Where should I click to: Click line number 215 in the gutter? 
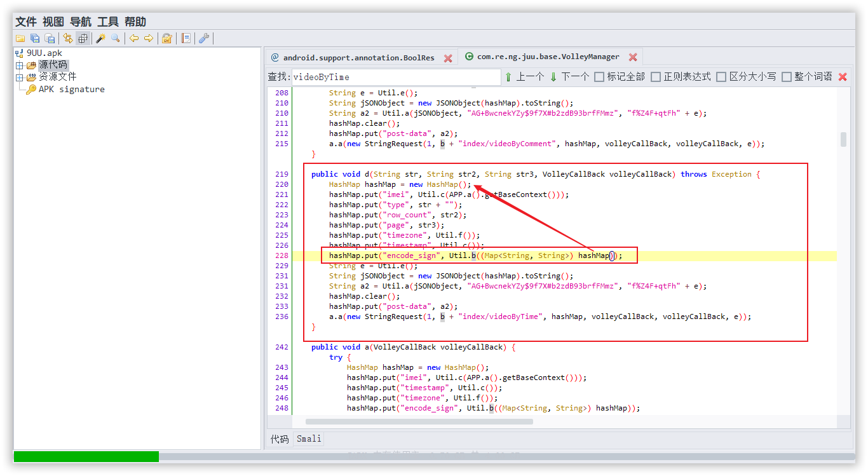(x=281, y=144)
